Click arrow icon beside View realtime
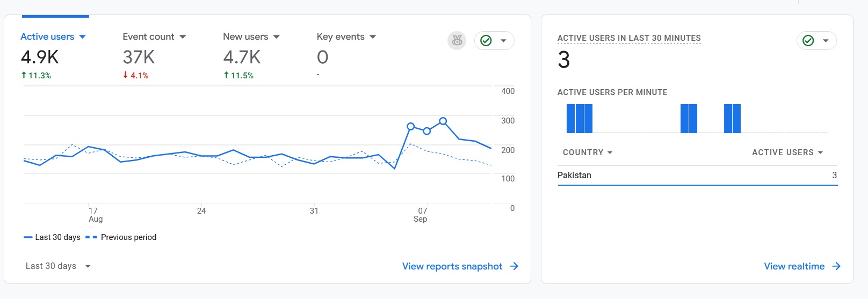868x299 pixels. (x=836, y=266)
